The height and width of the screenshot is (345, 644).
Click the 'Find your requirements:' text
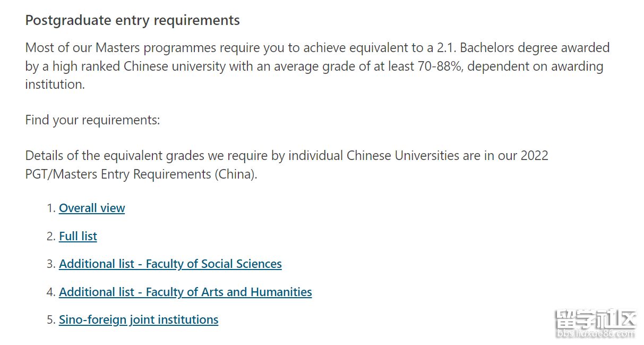(x=92, y=120)
